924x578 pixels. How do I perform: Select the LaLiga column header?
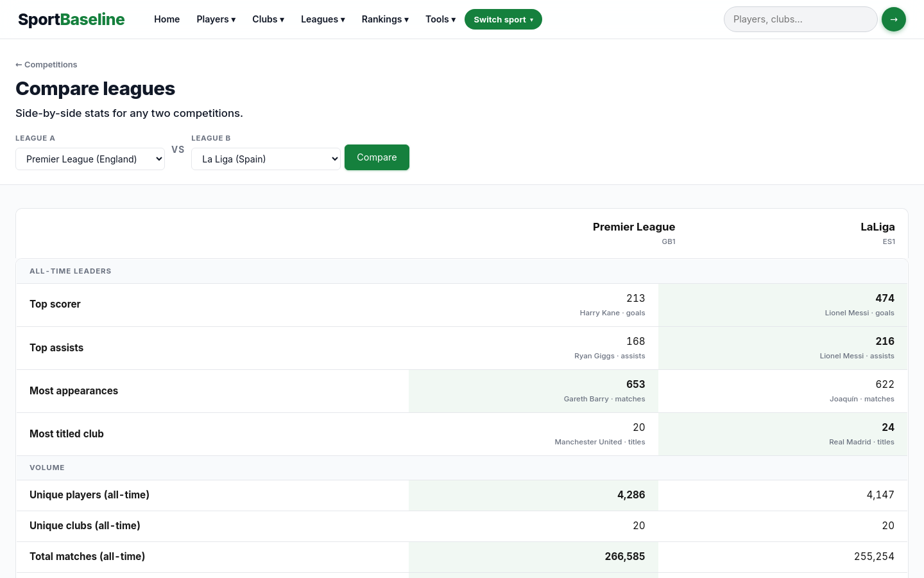(x=877, y=227)
